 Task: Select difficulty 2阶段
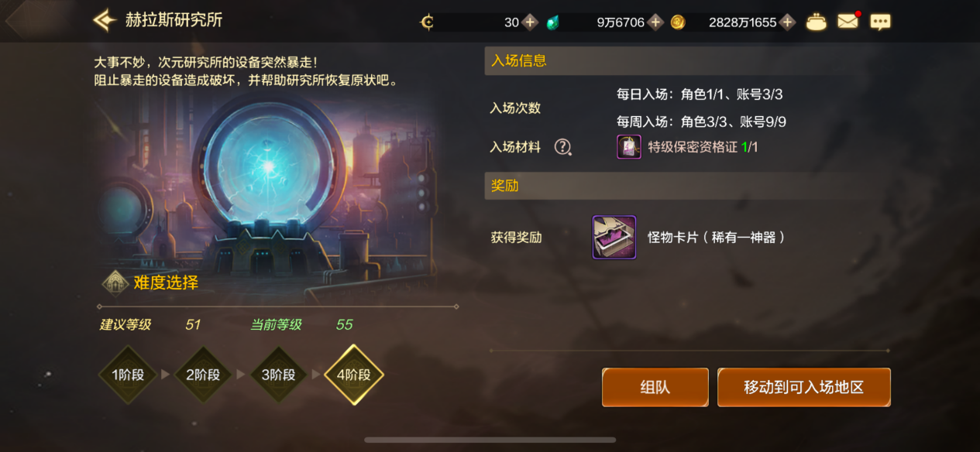(203, 375)
